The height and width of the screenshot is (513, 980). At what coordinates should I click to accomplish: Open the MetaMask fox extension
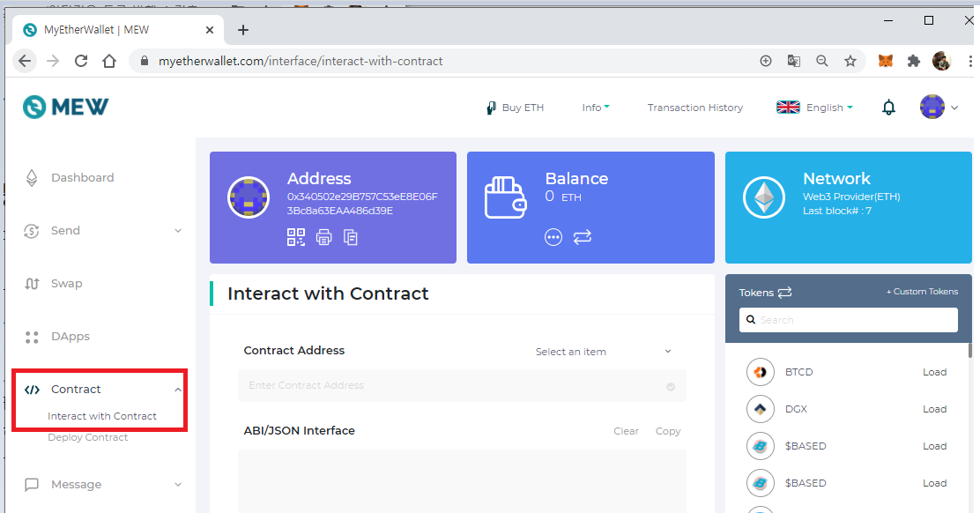(886, 61)
